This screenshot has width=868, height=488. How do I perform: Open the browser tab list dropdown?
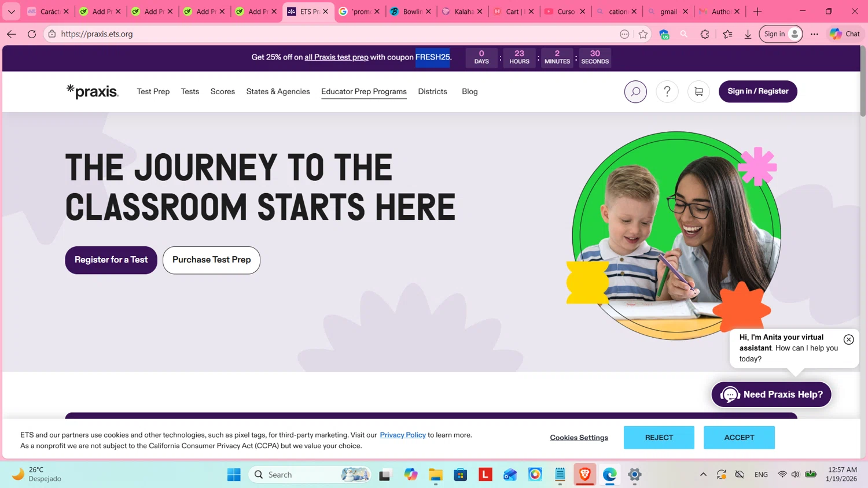pyautogui.click(x=11, y=12)
